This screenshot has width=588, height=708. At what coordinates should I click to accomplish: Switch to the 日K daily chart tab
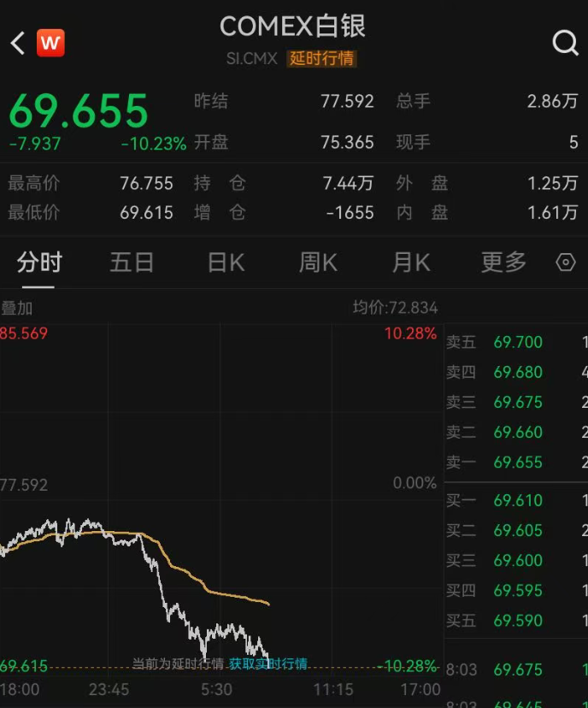point(226,263)
